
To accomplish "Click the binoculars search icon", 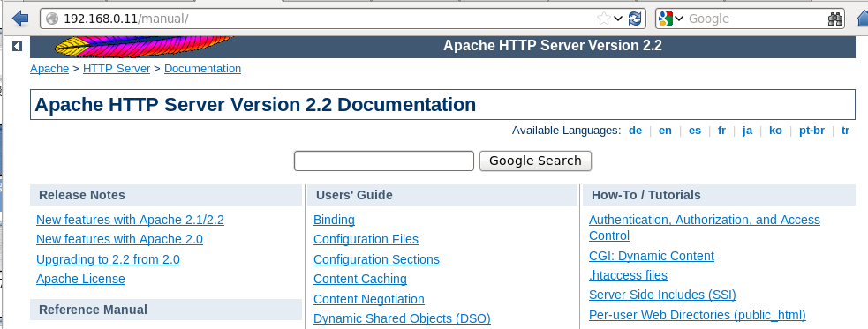I will click(834, 19).
